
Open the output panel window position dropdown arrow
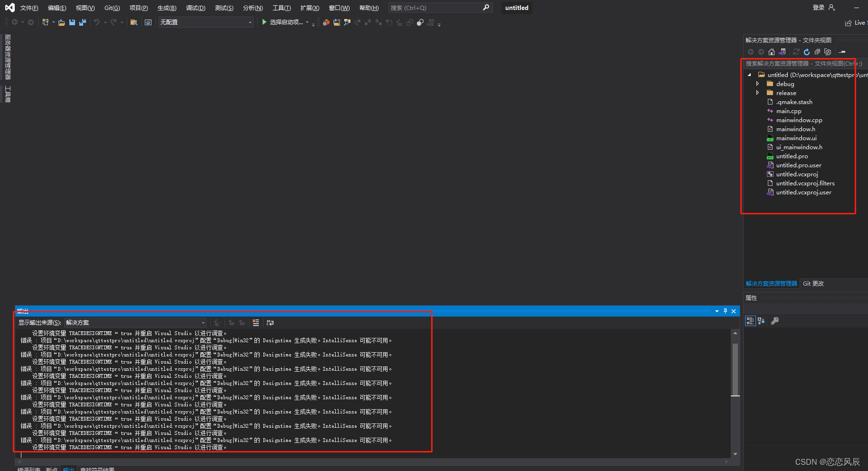point(717,311)
